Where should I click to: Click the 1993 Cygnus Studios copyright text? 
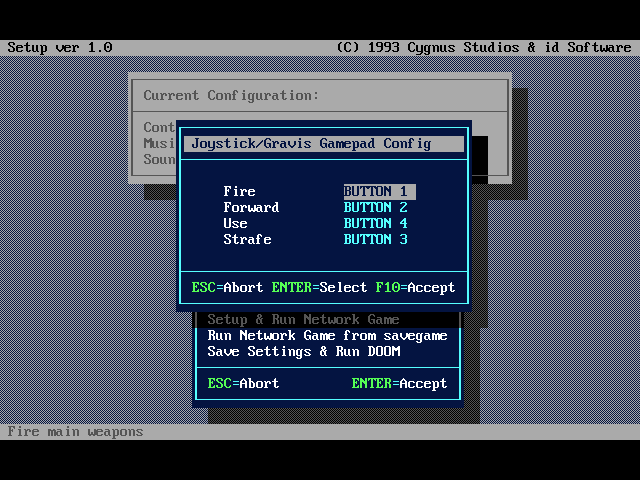pyautogui.click(x=484, y=47)
